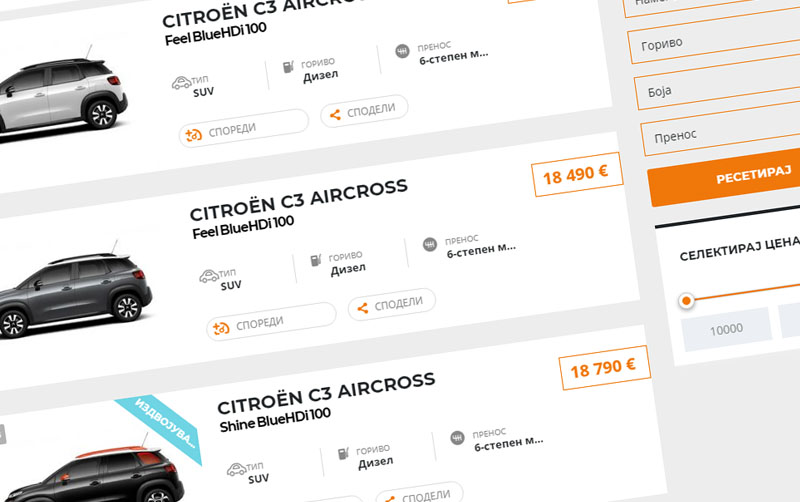Click СПОДЕЛИ button in second listing
800x502 pixels.
(x=392, y=305)
